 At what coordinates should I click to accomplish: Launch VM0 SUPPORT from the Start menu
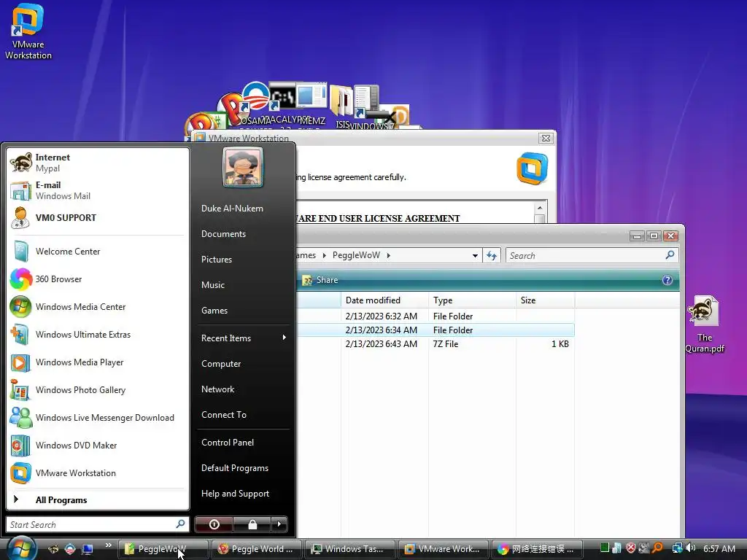point(98,218)
